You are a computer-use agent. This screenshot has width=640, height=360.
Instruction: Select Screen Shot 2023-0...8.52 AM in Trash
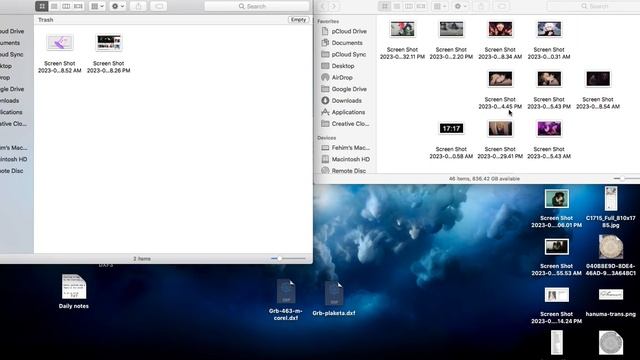click(60, 53)
